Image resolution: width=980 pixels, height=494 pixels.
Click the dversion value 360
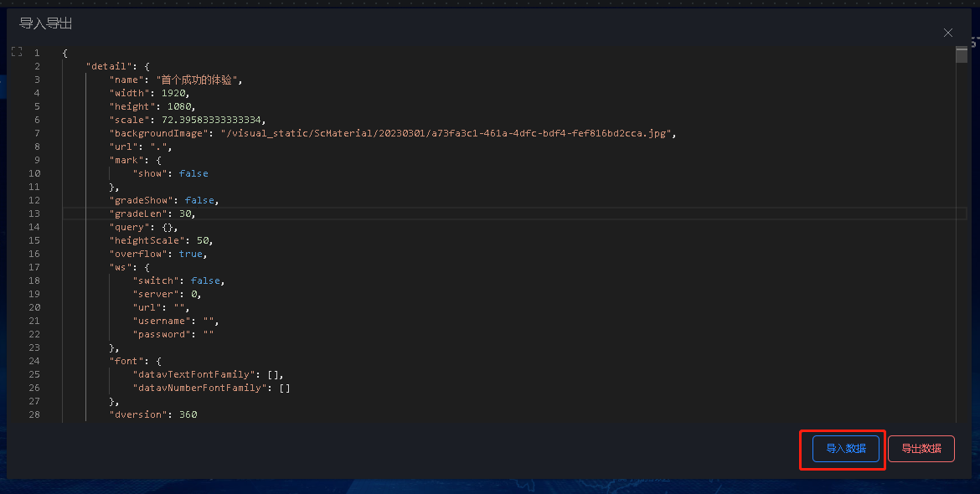pyautogui.click(x=188, y=414)
